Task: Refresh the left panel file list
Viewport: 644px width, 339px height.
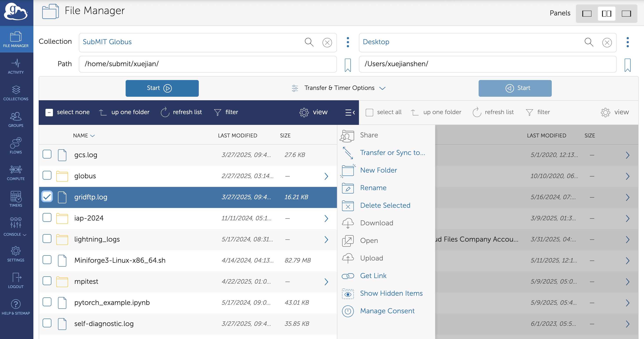Action: coord(181,112)
